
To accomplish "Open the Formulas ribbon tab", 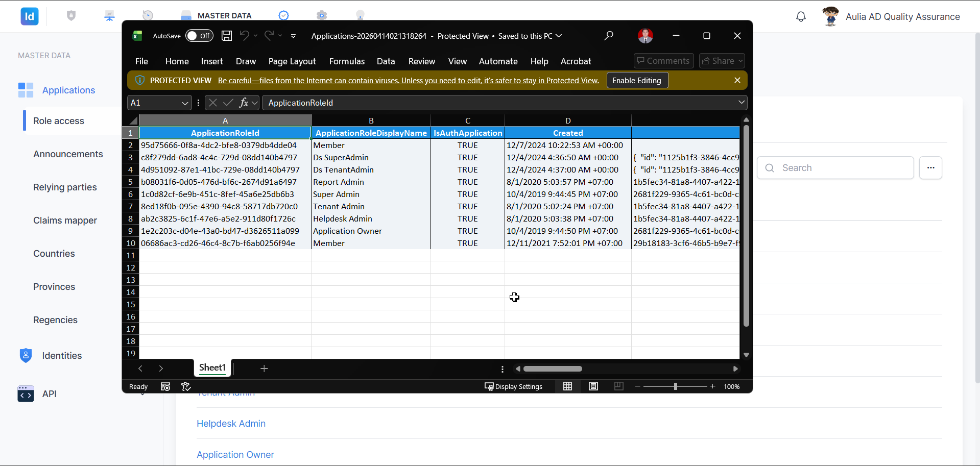I will point(347,61).
